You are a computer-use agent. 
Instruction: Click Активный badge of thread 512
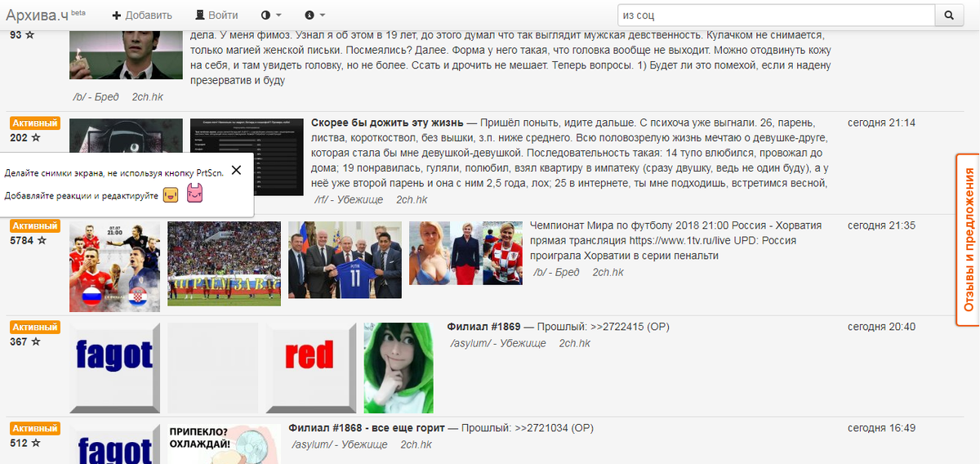coord(35,428)
